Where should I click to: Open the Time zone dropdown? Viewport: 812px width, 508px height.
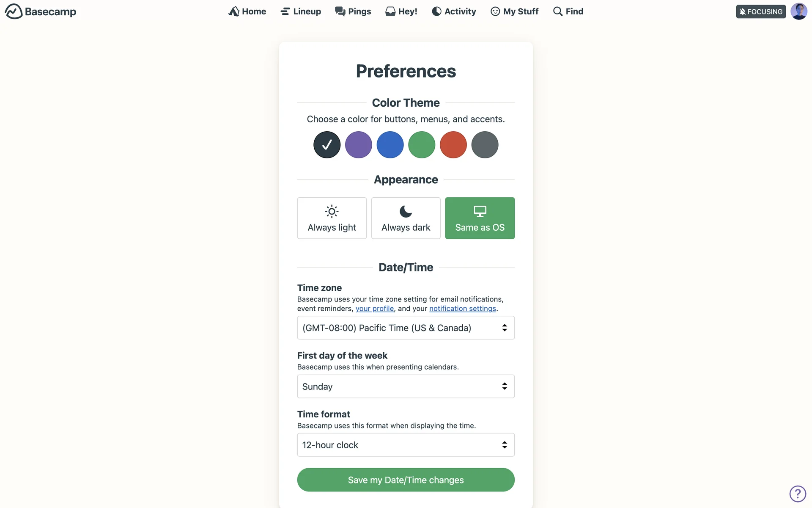[x=406, y=328]
